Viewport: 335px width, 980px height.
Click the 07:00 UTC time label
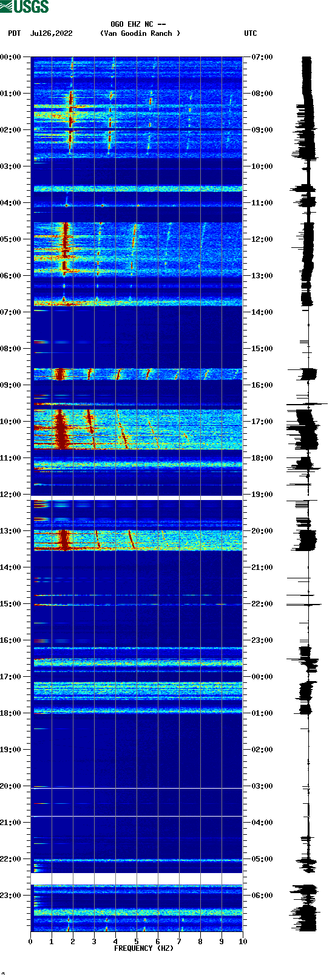coord(262,57)
